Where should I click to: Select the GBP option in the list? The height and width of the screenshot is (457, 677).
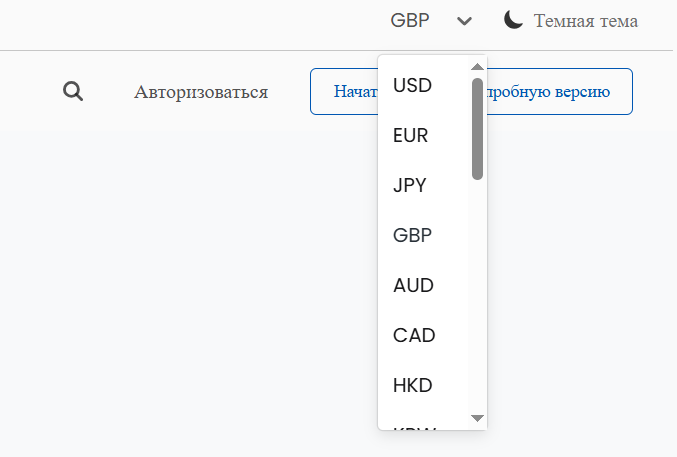(412, 235)
